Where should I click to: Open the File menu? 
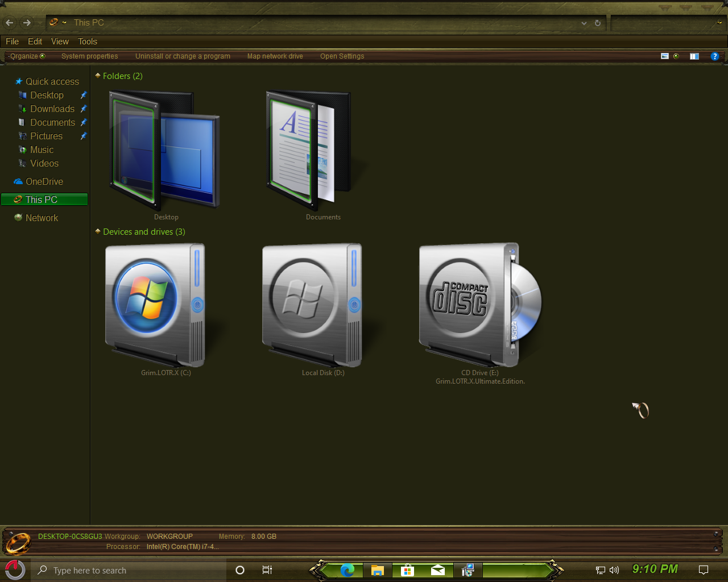click(12, 41)
